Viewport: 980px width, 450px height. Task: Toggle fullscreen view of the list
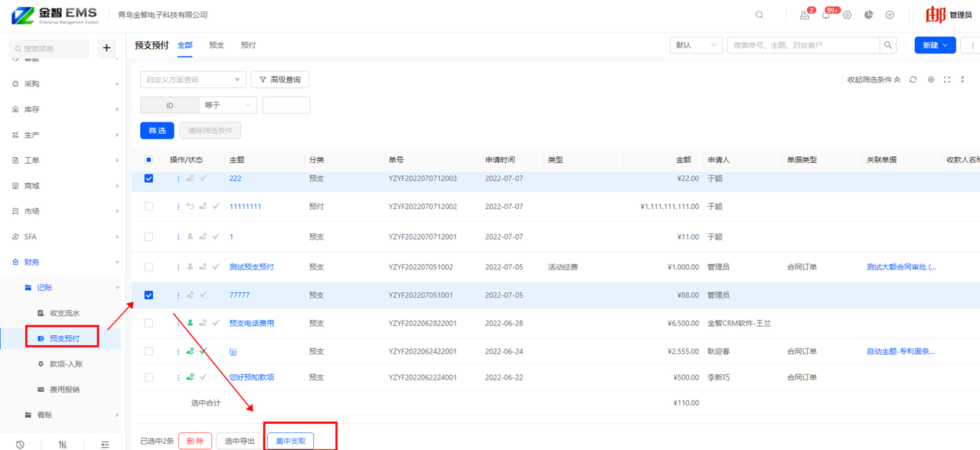tap(947, 80)
